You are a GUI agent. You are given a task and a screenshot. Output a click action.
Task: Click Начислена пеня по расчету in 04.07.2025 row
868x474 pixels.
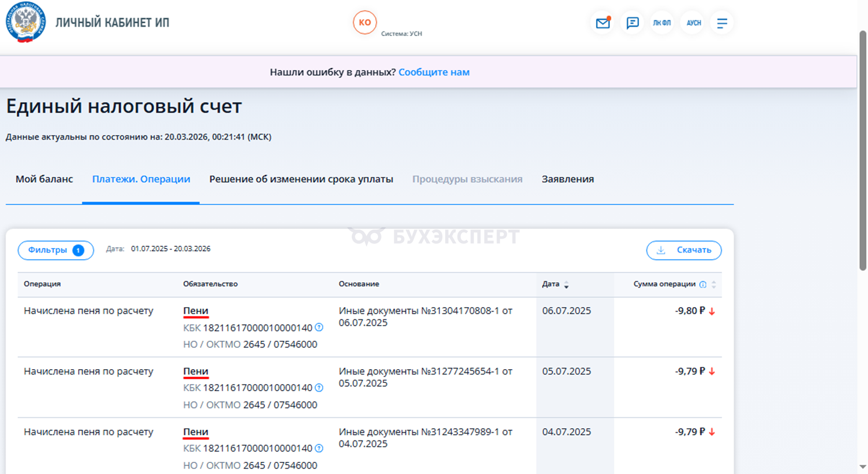click(89, 432)
